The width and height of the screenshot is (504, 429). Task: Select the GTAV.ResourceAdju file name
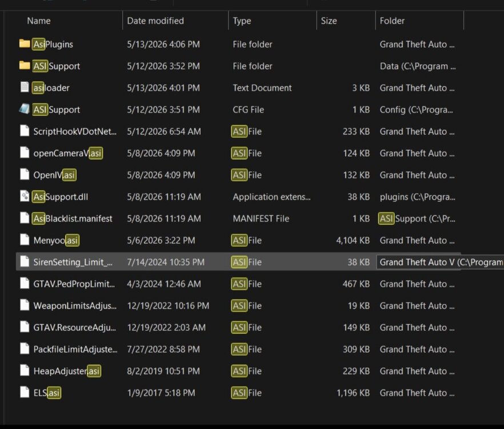click(74, 327)
